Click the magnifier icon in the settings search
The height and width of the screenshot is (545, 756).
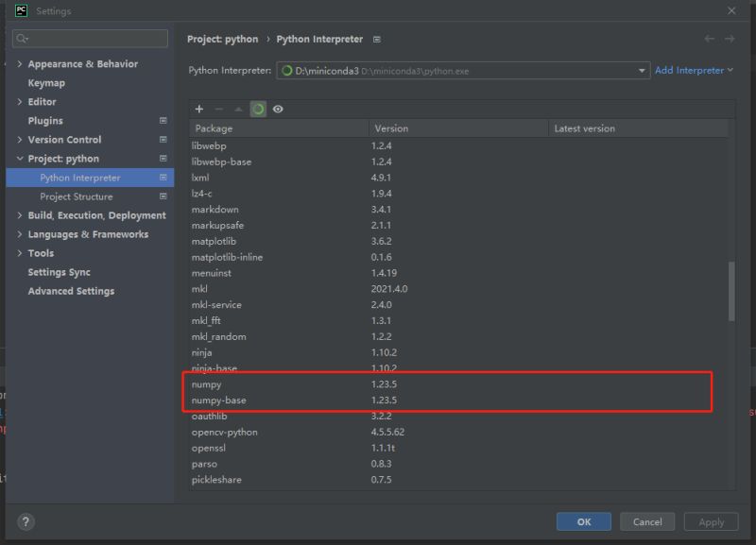point(22,39)
